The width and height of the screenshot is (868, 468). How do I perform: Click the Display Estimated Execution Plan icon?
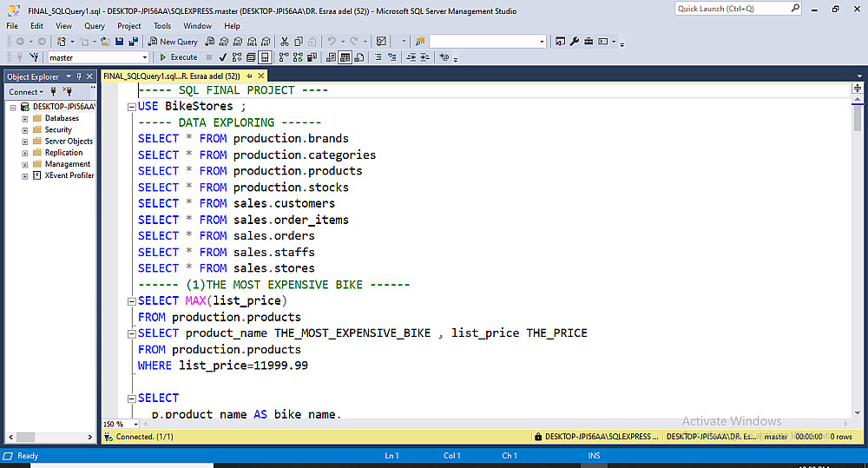pos(237,57)
